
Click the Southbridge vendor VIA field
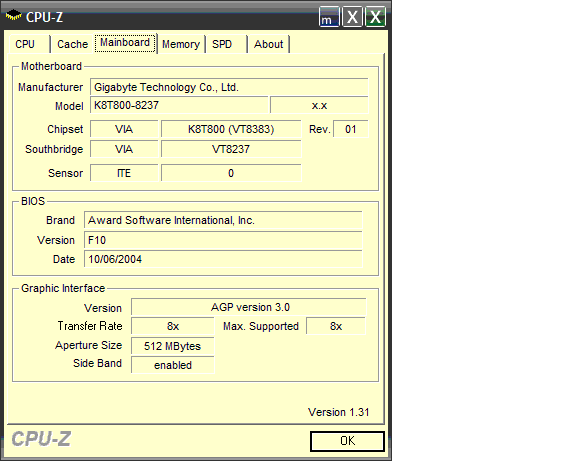point(124,149)
